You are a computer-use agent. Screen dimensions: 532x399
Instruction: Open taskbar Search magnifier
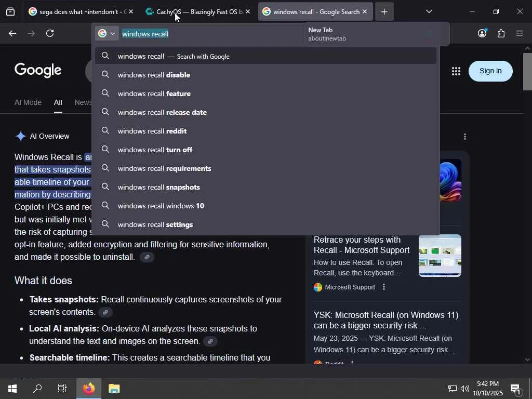[x=37, y=389]
